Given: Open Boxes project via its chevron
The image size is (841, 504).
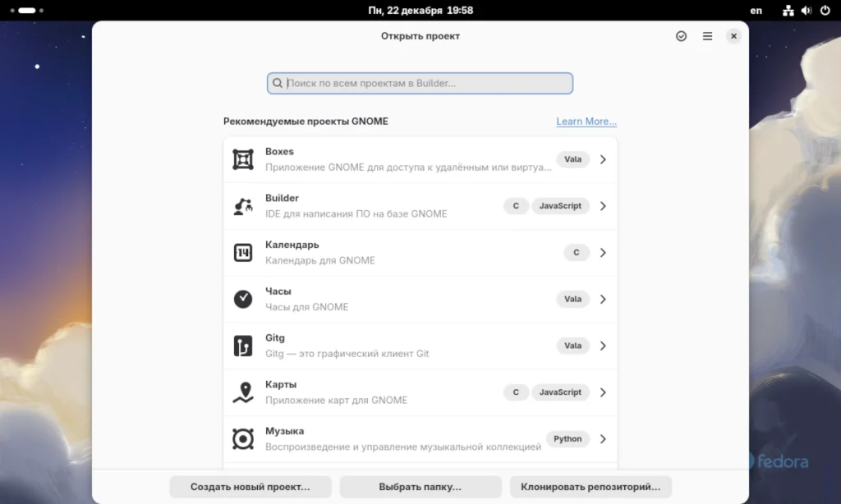Looking at the screenshot, I should [603, 159].
